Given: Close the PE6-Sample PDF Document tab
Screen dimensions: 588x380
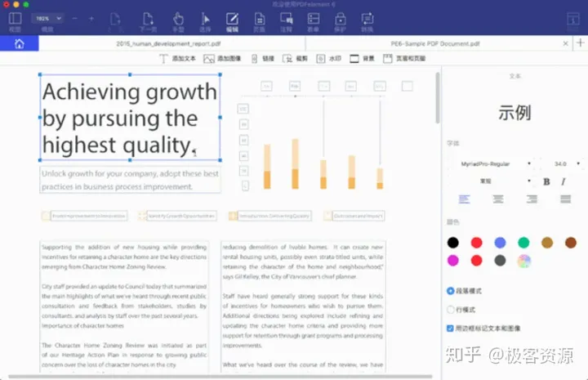Looking at the screenshot, I should coord(565,43).
